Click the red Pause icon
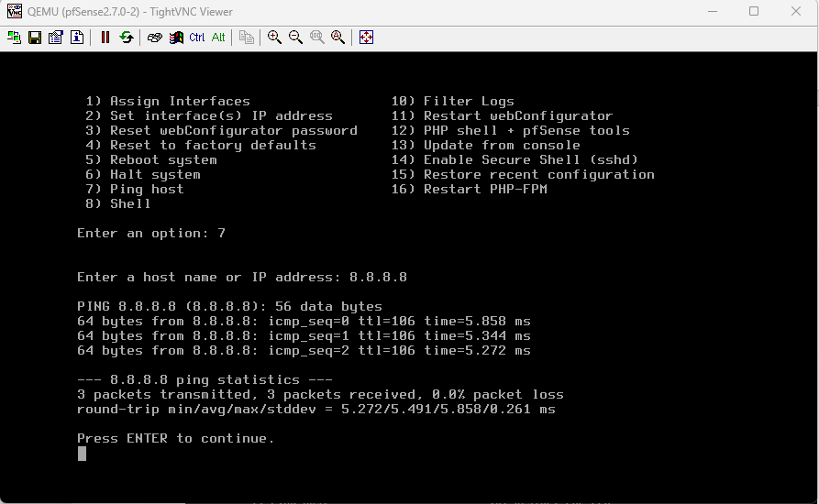The height and width of the screenshot is (504, 819). coord(105,37)
